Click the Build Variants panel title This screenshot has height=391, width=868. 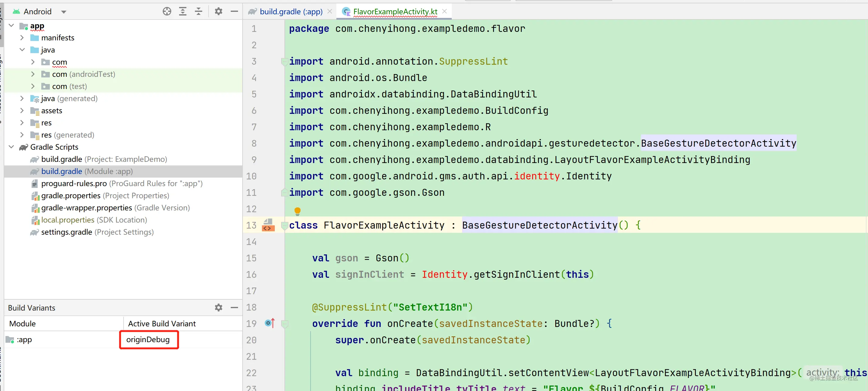pyautogui.click(x=31, y=308)
